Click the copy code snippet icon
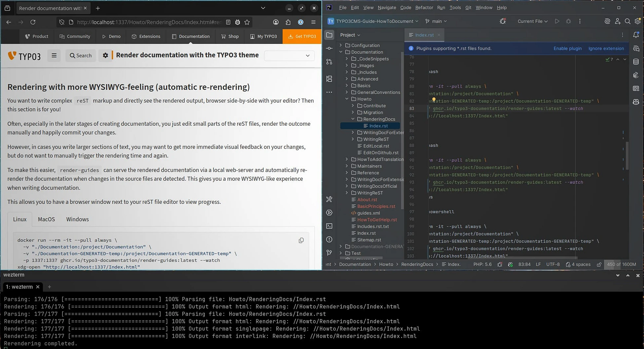 (301, 240)
